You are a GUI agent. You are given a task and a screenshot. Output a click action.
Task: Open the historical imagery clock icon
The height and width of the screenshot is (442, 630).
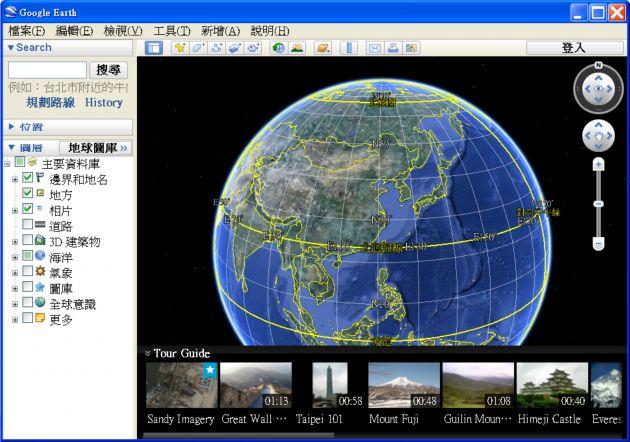(278, 48)
